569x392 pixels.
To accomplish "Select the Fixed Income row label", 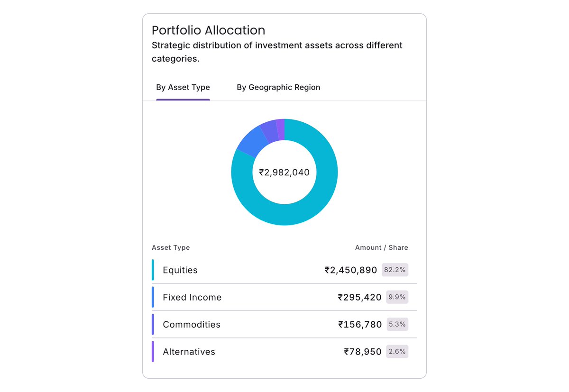I will (x=192, y=297).
